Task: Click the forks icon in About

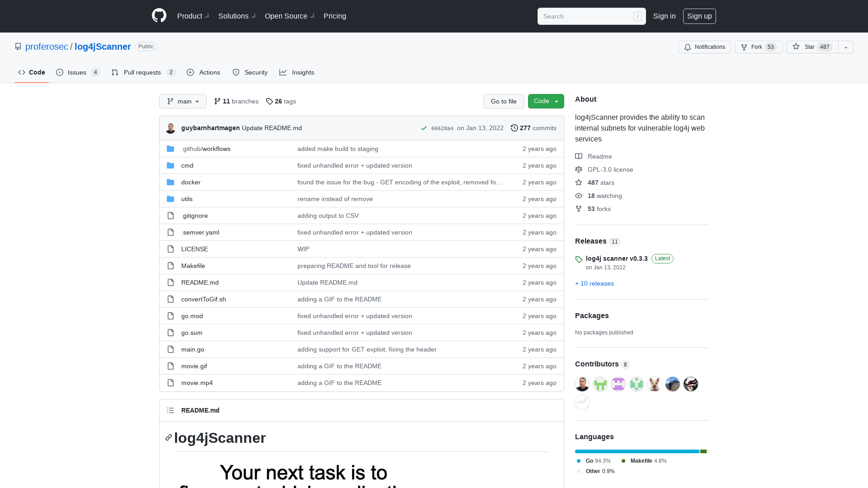Action: (x=579, y=209)
